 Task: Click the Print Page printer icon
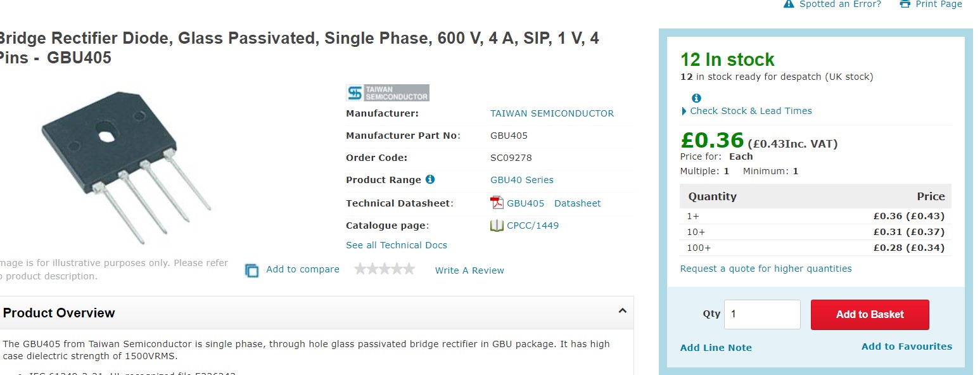coord(905,4)
